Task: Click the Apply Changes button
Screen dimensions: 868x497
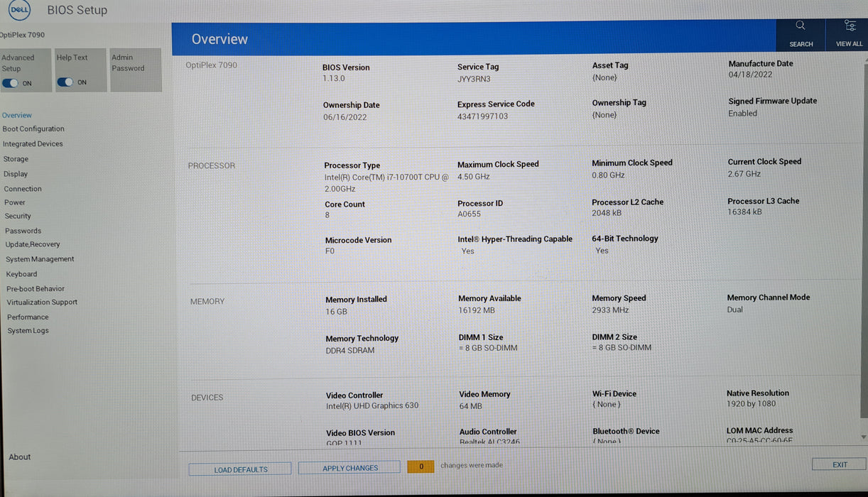Action: (x=350, y=468)
